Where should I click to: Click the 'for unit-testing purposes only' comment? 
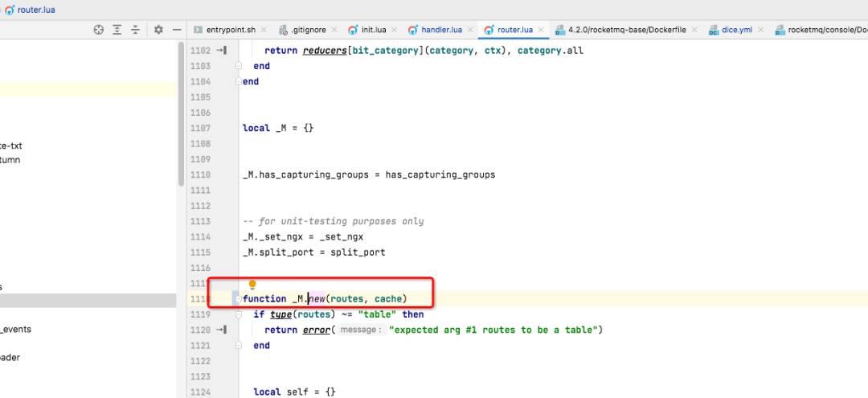334,221
